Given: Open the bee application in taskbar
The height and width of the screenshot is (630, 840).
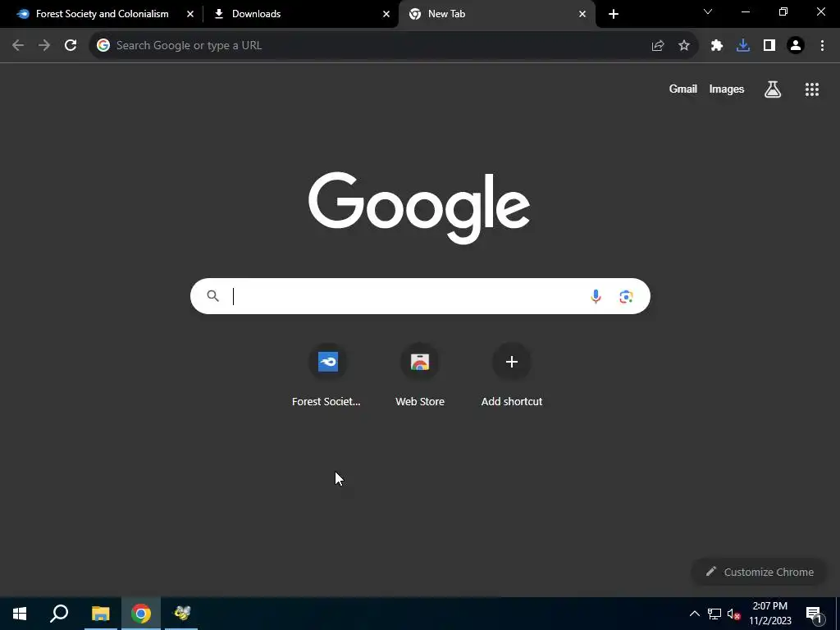Looking at the screenshot, I should coord(181,614).
